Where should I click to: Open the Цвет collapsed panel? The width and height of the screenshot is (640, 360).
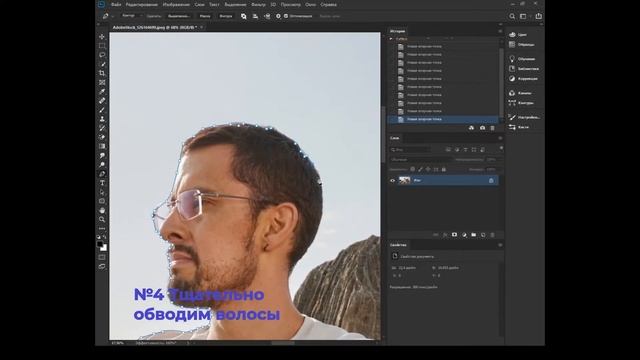518,35
